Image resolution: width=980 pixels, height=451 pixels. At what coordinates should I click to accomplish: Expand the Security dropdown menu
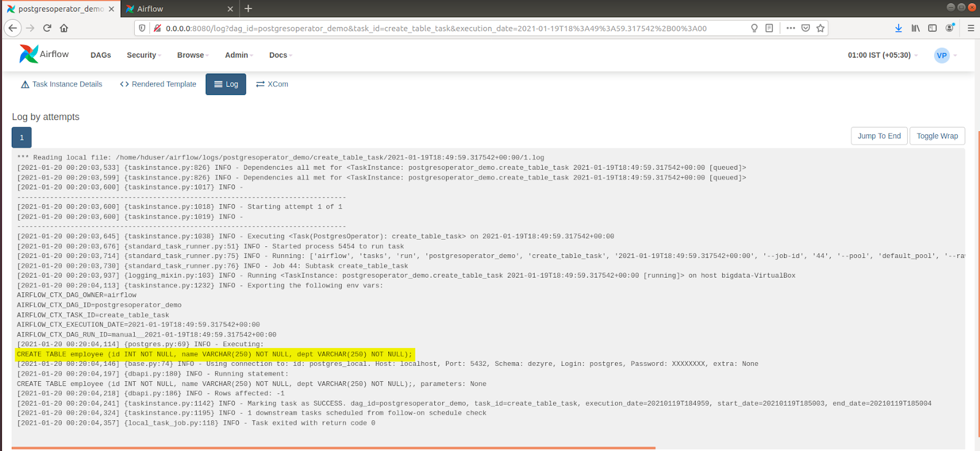point(143,55)
